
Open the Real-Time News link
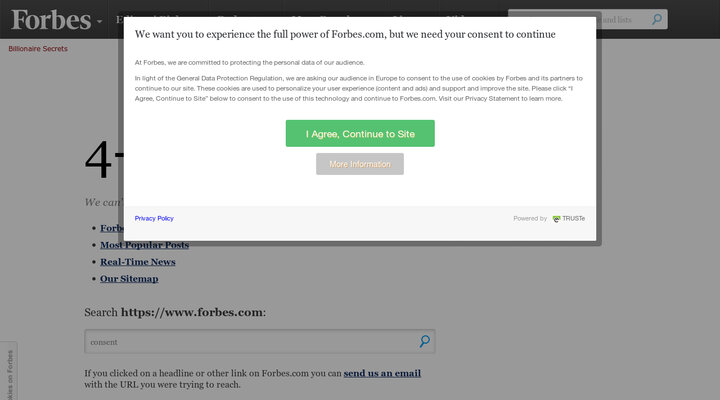tap(137, 262)
